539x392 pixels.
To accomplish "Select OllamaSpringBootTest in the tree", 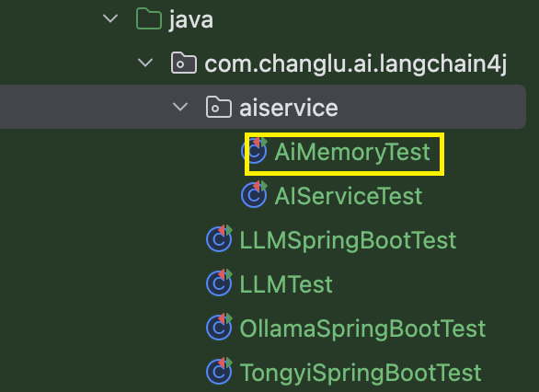I will click(362, 329).
